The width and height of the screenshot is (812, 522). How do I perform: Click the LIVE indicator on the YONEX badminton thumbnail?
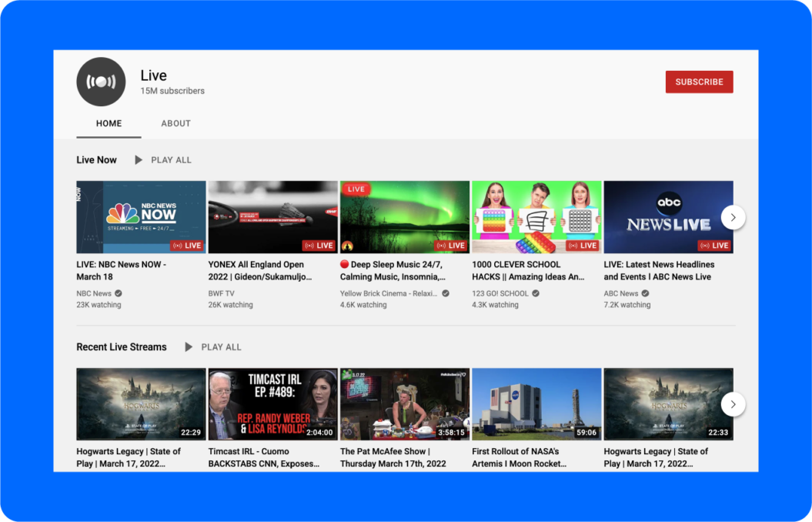(318, 245)
